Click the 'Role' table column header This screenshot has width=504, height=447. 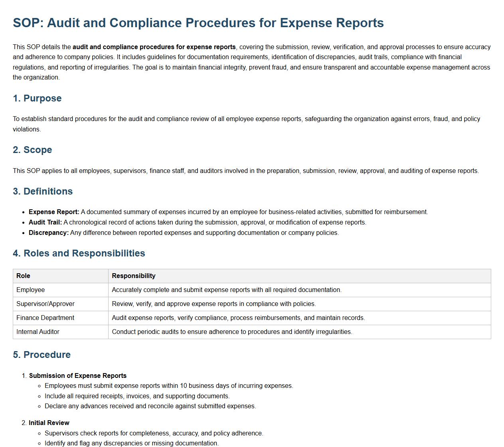(23, 276)
